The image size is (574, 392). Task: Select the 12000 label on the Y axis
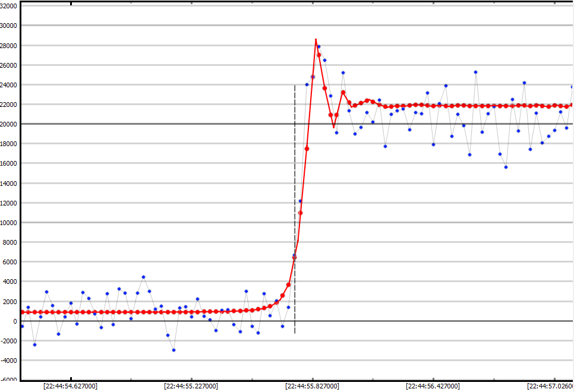point(10,203)
